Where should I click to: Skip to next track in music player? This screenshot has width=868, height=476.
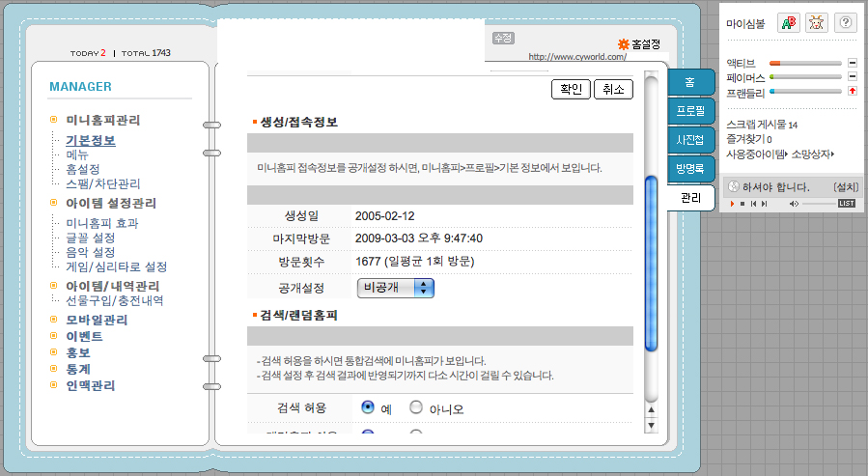764,204
